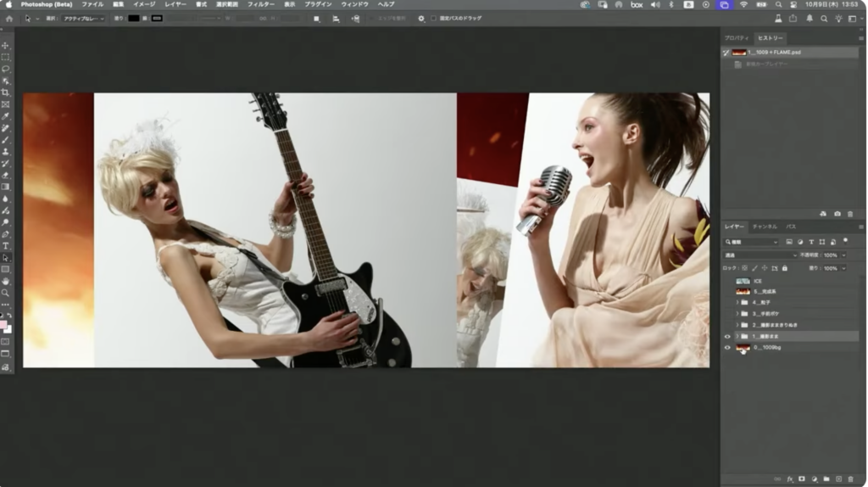Switch to the チャンネル tab
The width and height of the screenshot is (868, 487).
tap(764, 227)
